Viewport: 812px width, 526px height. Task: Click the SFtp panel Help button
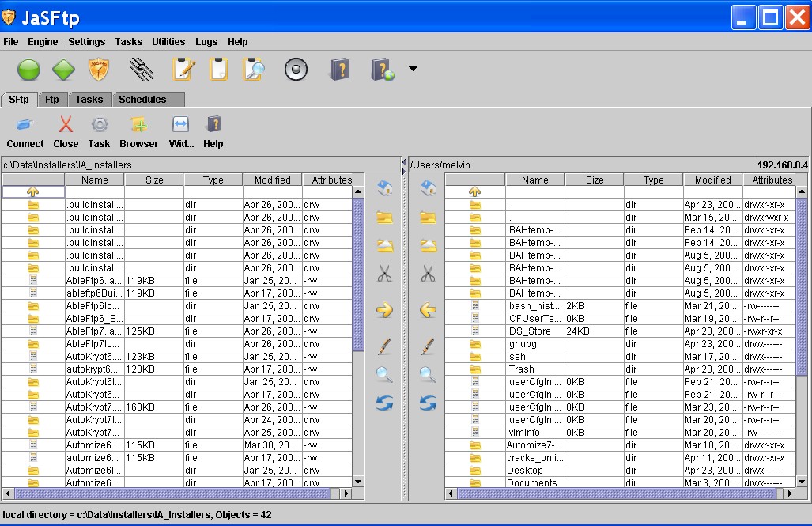pos(213,133)
